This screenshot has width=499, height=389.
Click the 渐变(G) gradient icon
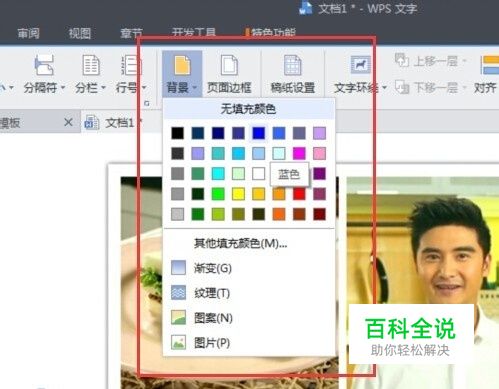178,268
